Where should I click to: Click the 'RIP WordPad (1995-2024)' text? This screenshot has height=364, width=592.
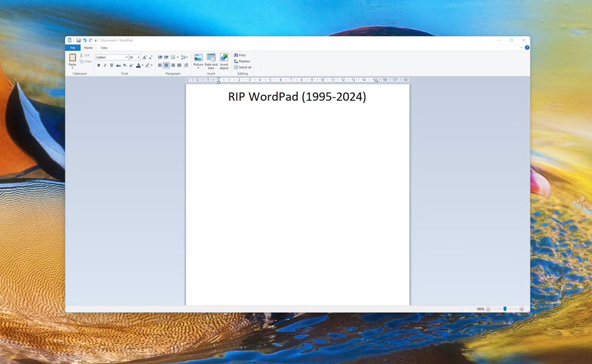pos(297,96)
